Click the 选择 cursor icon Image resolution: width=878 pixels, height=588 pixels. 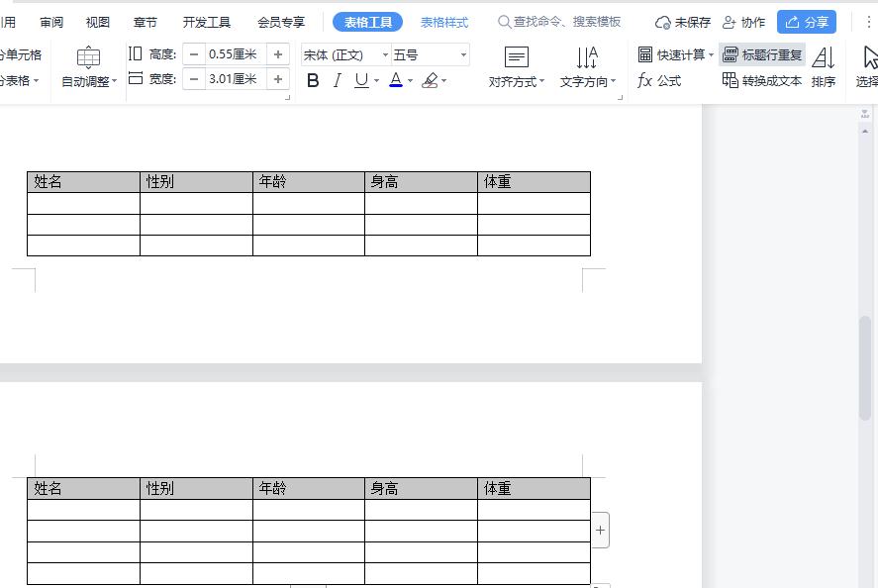870,57
